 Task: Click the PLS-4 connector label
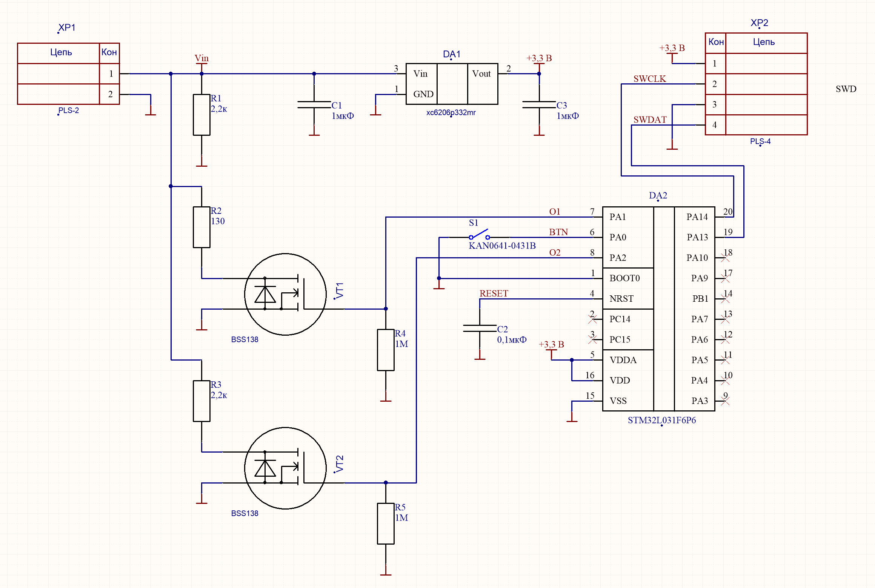pos(760,141)
